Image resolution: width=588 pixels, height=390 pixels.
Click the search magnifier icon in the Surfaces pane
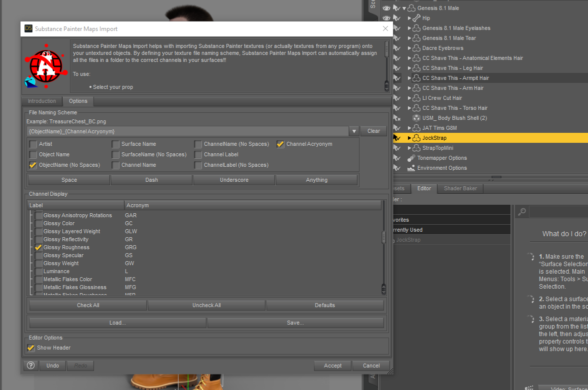[522, 212]
